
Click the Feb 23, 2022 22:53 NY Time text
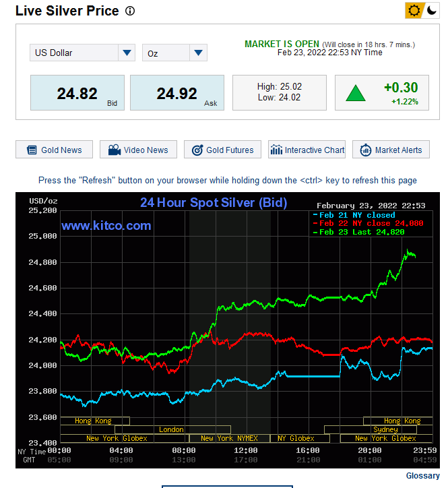[330, 53]
